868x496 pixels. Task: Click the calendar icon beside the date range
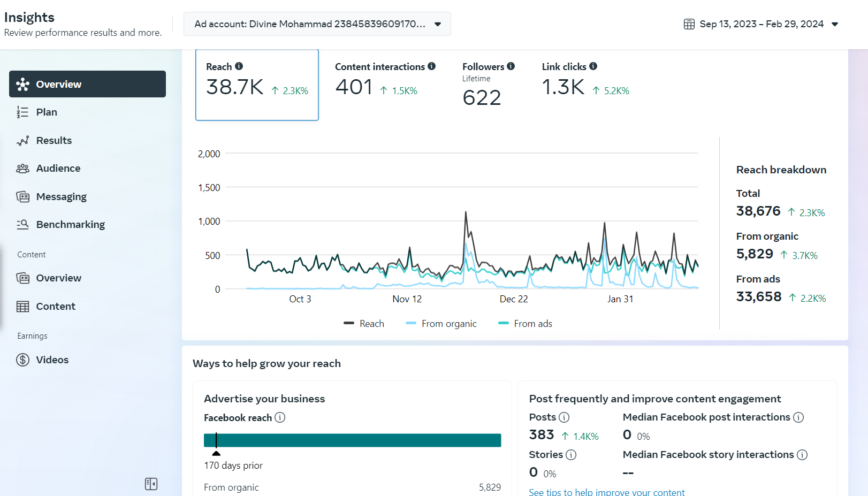click(689, 24)
